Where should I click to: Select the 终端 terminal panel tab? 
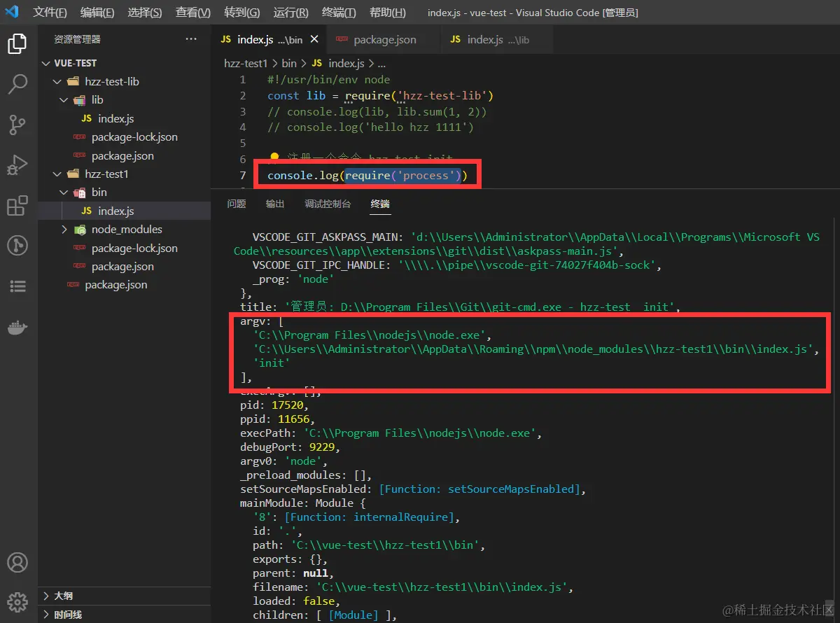pos(380,204)
